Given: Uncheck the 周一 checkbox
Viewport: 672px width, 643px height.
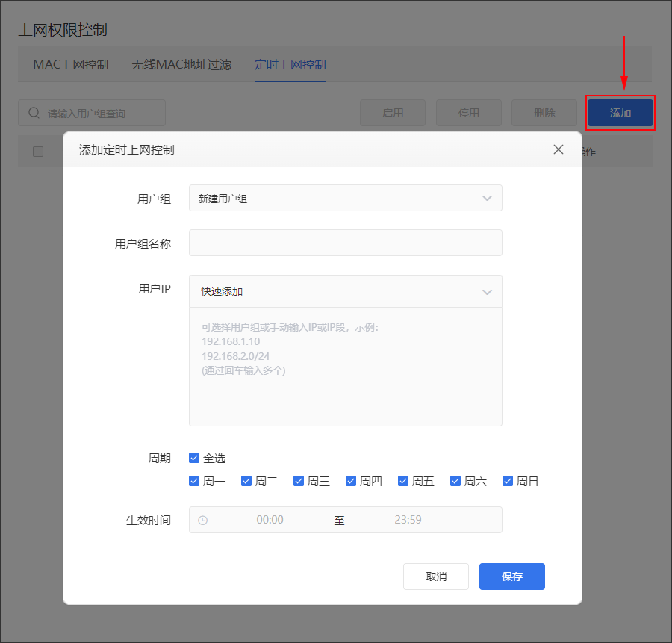Looking at the screenshot, I should pyautogui.click(x=194, y=481).
